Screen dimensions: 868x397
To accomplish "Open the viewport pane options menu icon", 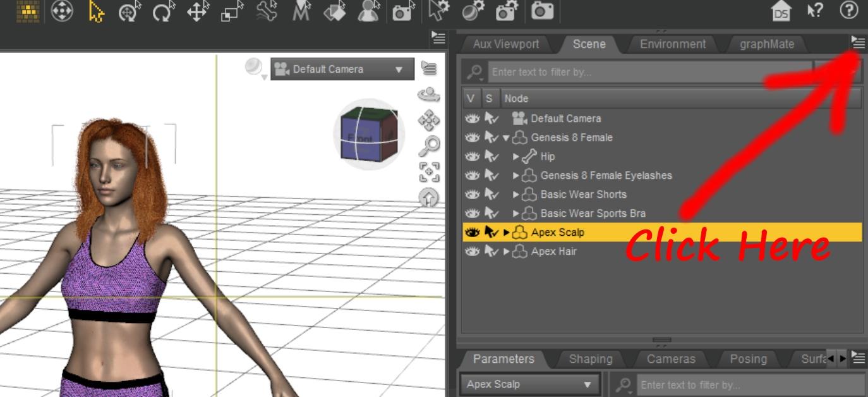I will (438, 37).
